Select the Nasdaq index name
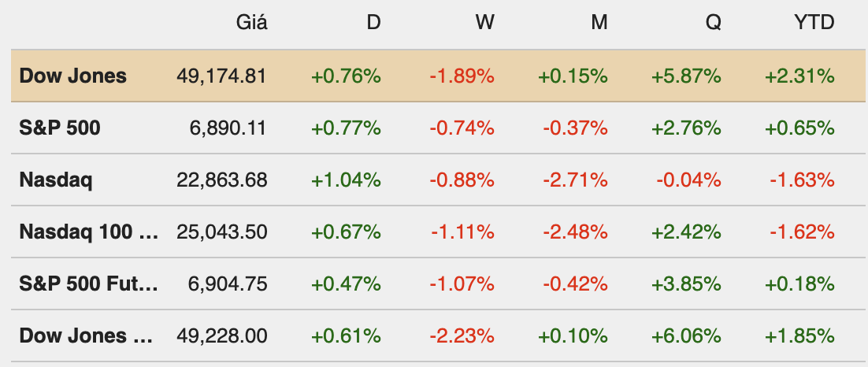 tap(56, 180)
